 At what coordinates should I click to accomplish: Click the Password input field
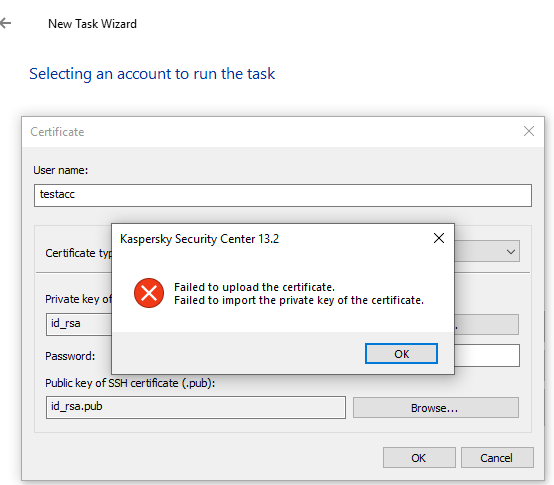[x=487, y=356]
